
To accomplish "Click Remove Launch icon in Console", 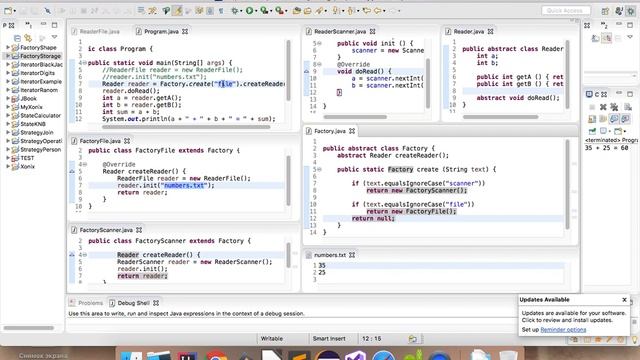I will pos(603,107).
